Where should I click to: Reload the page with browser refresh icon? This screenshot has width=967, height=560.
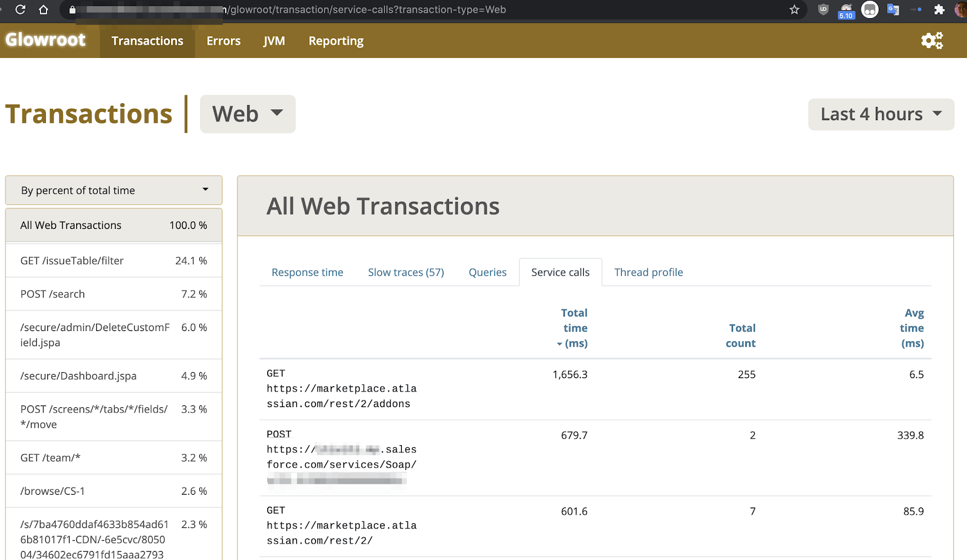(x=20, y=10)
